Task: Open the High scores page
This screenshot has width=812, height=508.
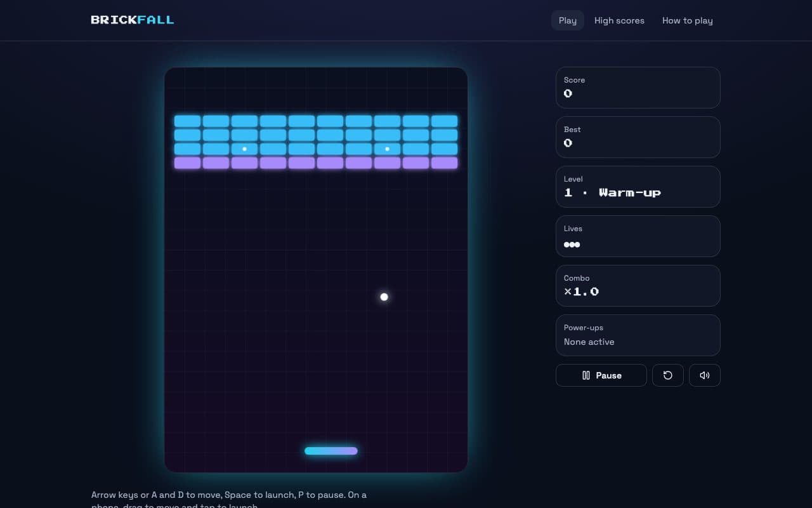Action: pos(619,20)
